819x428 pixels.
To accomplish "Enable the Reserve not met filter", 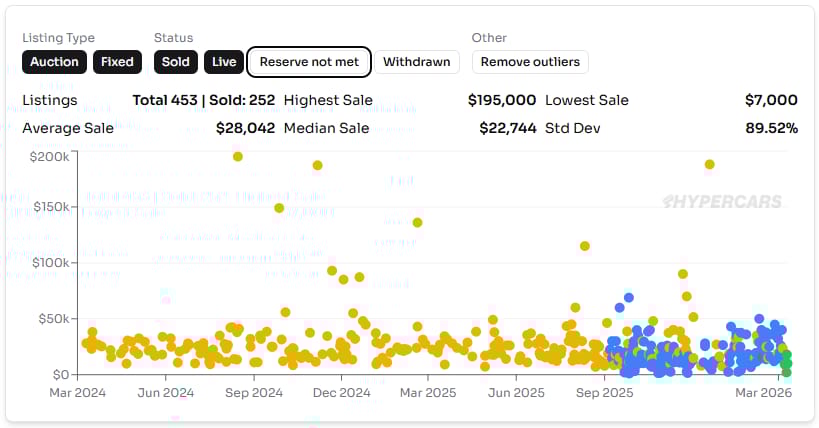I will tap(309, 61).
